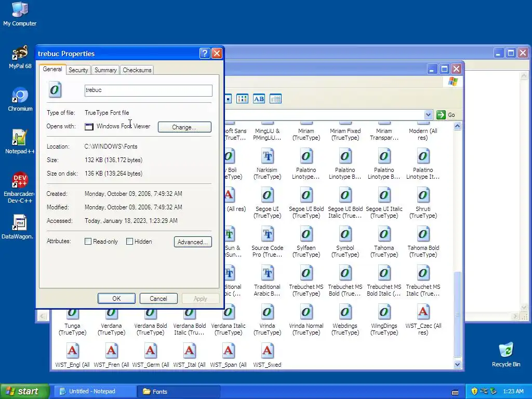Click Fonts window scroll down arrow

click(x=457, y=365)
